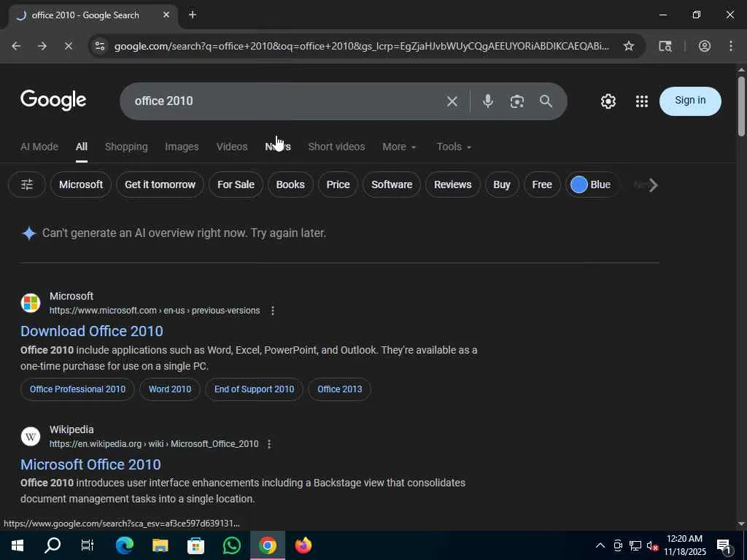Open site information icon in address bar

click(99, 46)
